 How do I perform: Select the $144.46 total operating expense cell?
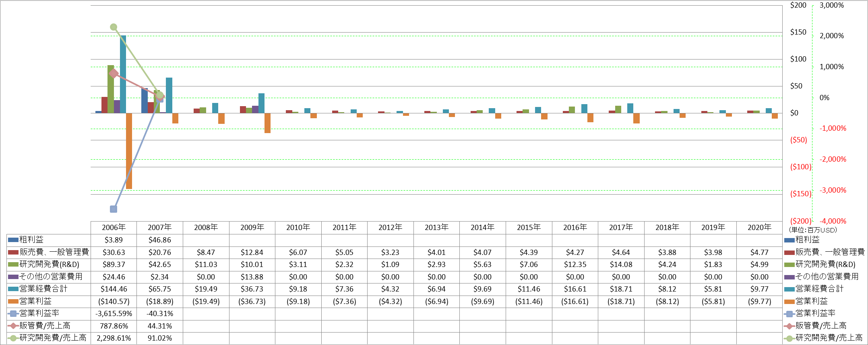click(114, 289)
